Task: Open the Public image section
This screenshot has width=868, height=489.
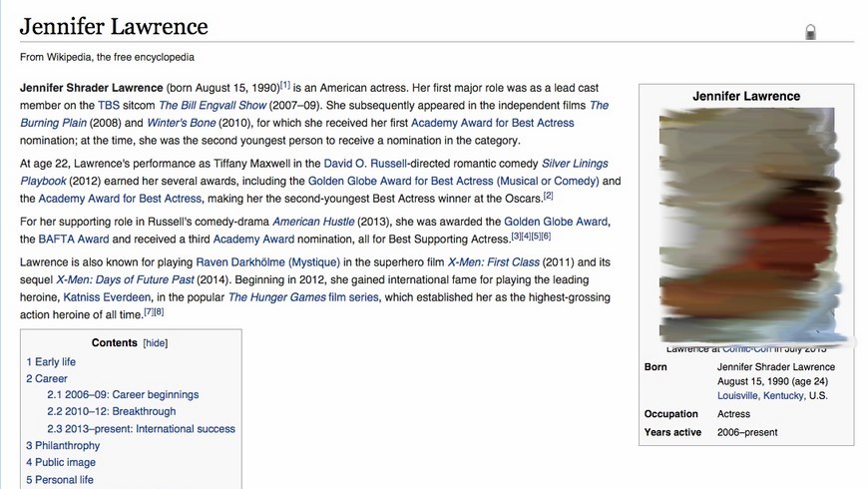Action: tap(61, 462)
